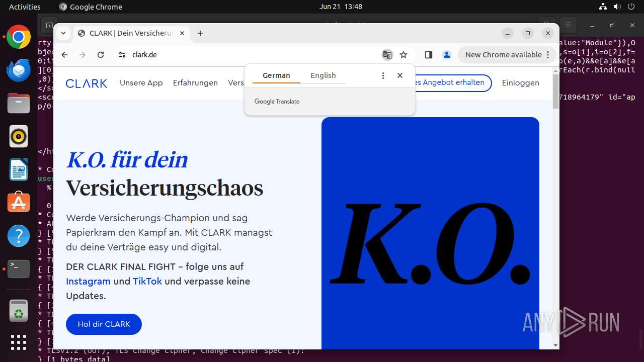Click the K.O. für dein heading
Viewport: 644px width, 362px height.
(127, 160)
